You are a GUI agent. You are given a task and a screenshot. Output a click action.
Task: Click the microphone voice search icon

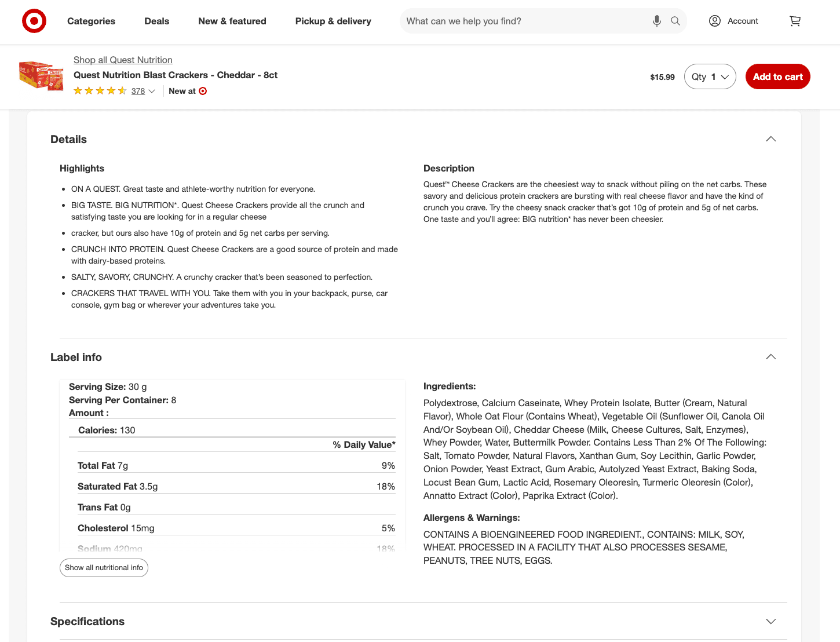pyautogui.click(x=656, y=21)
